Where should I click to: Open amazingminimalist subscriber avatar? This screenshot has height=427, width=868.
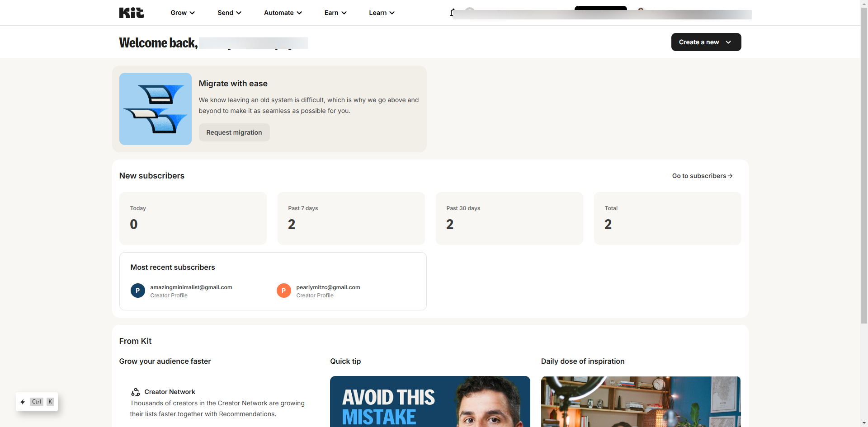tap(138, 291)
